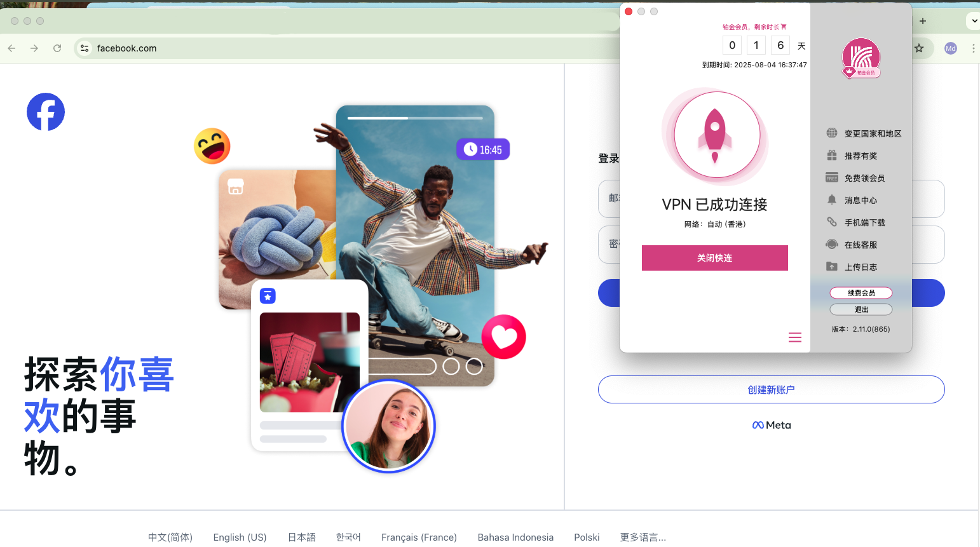Click the 续费会员 button
This screenshot has height=547, width=980.
[x=861, y=293]
